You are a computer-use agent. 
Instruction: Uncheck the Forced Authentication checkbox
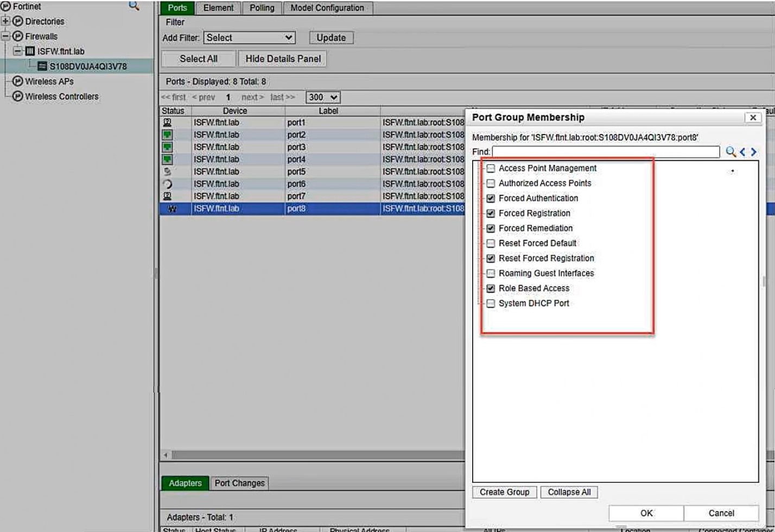click(491, 199)
